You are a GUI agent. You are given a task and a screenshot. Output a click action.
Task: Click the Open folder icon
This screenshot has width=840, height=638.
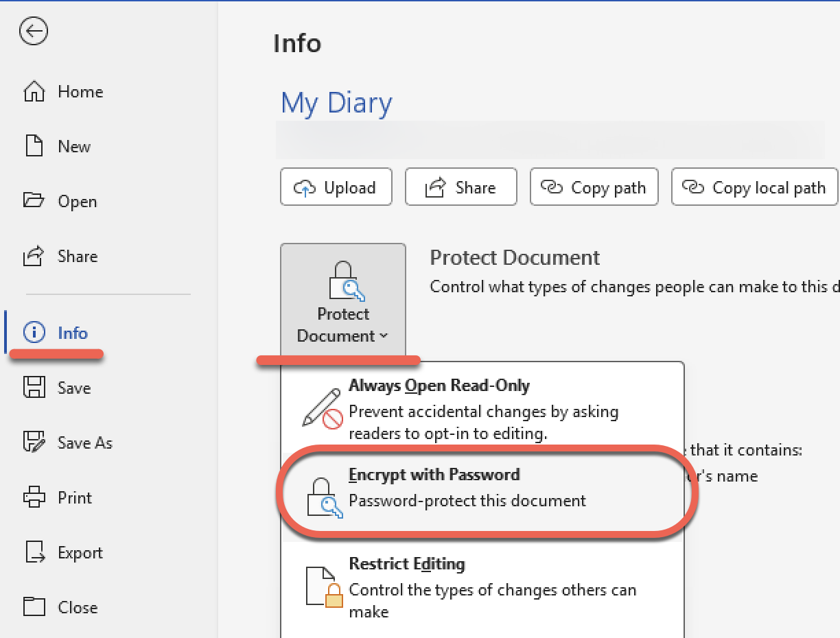click(34, 201)
